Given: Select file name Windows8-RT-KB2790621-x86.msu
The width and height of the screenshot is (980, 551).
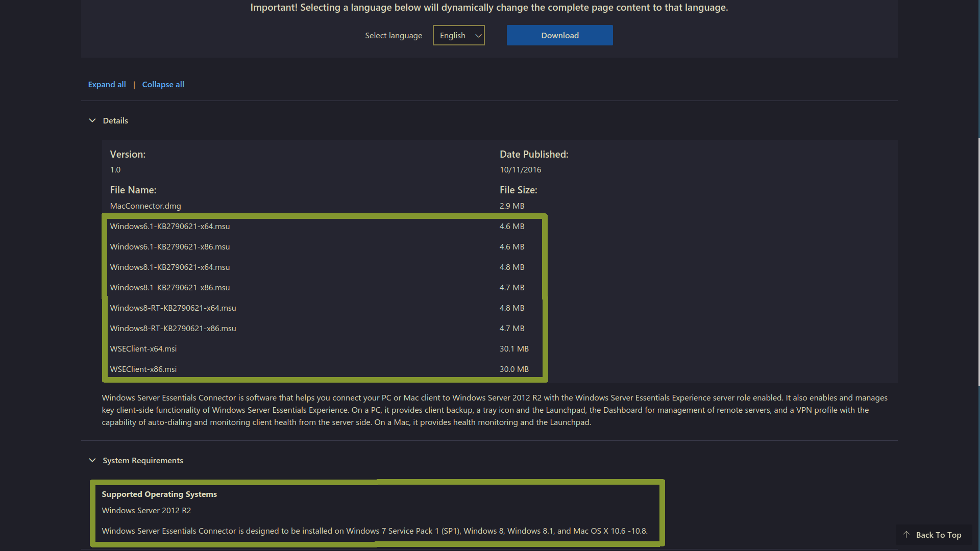Looking at the screenshot, I should coord(173,328).
